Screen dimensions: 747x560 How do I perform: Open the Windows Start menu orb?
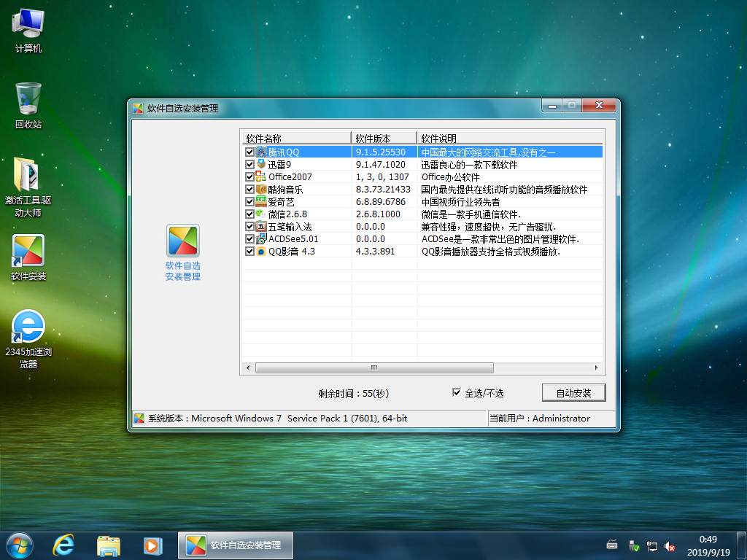tap(20, 545)
